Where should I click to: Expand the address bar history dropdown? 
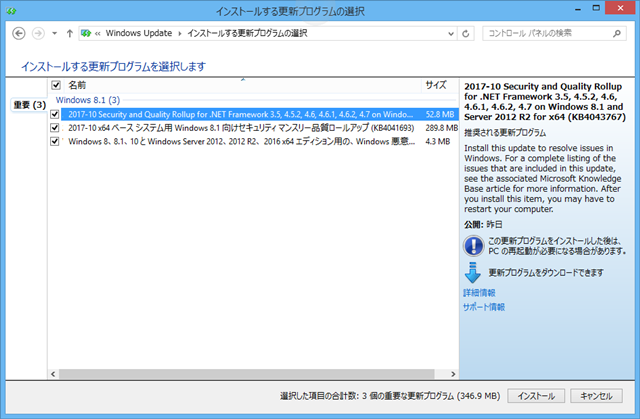[x=451, y=33]
